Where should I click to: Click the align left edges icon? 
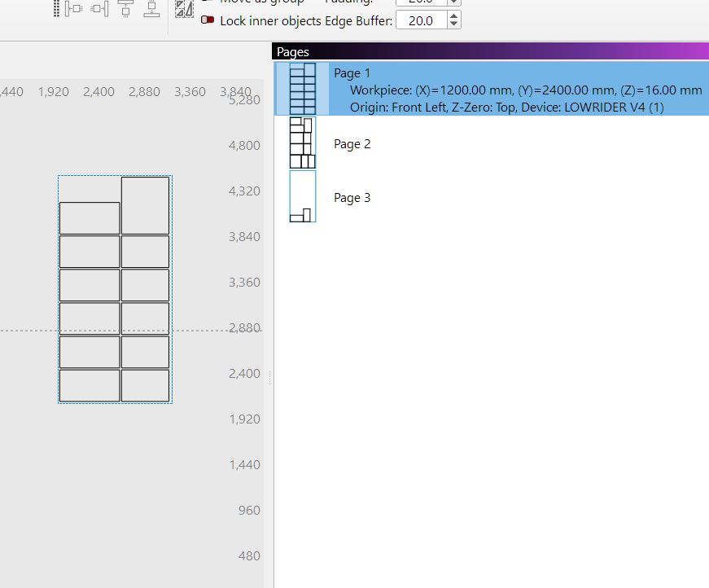pyautogui.click(x=73, y=9)
